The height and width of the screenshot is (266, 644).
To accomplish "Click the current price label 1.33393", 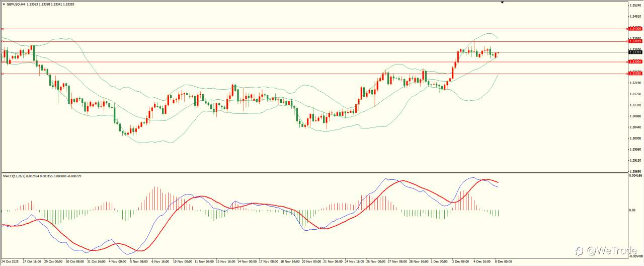I will 635,52.
